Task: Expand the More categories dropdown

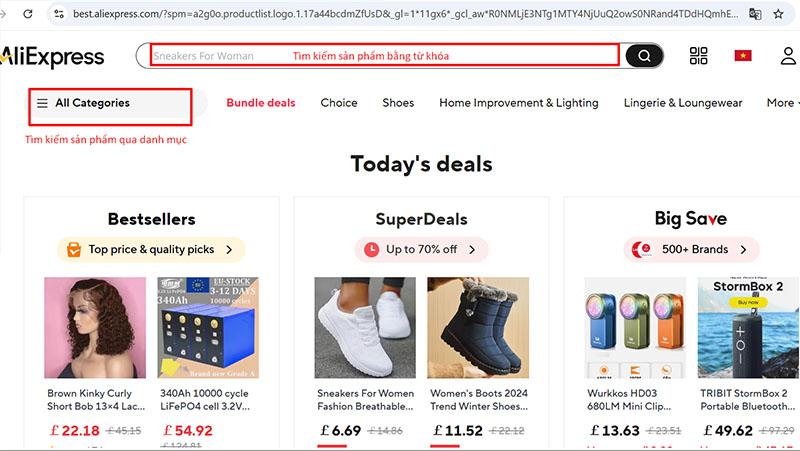Action: [780, 103]
